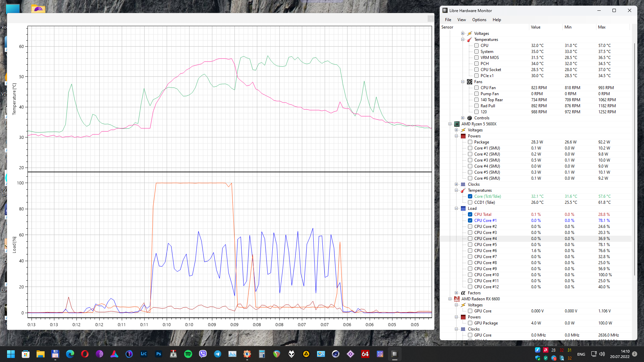Disable the Core (Tctl/Tdie) temperature checkbox

[470, 196]
